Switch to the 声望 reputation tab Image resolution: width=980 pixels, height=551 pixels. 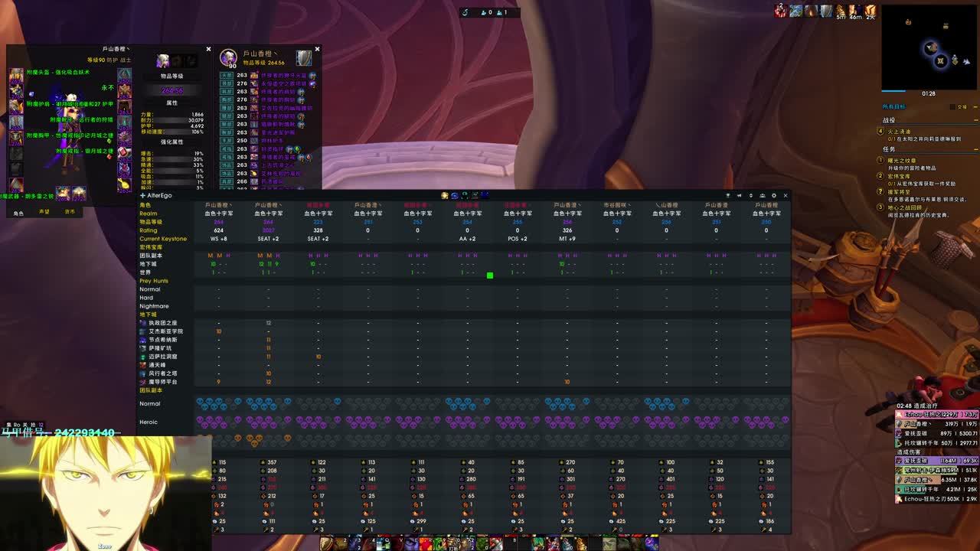tap(44, 212)
